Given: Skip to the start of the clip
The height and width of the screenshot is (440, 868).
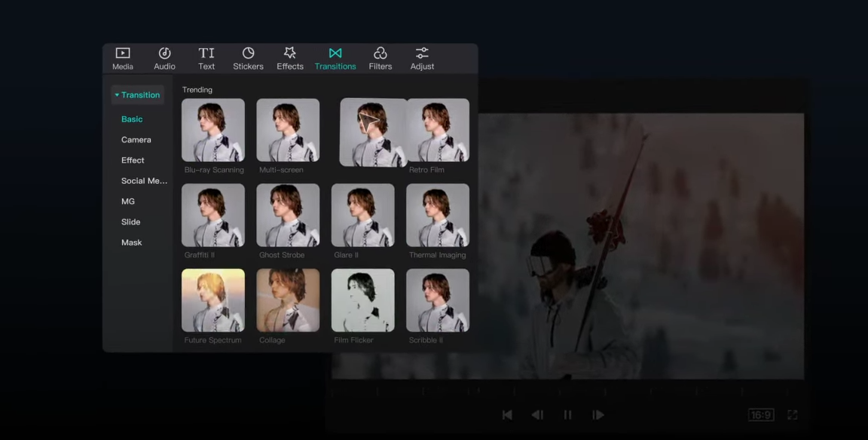Looking at the screenshot, I should point(507,415).
